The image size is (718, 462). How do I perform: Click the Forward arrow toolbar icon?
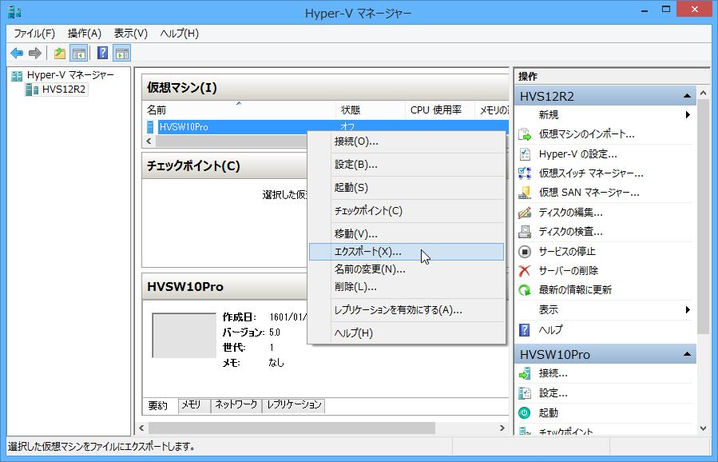(x=35, y=54)
